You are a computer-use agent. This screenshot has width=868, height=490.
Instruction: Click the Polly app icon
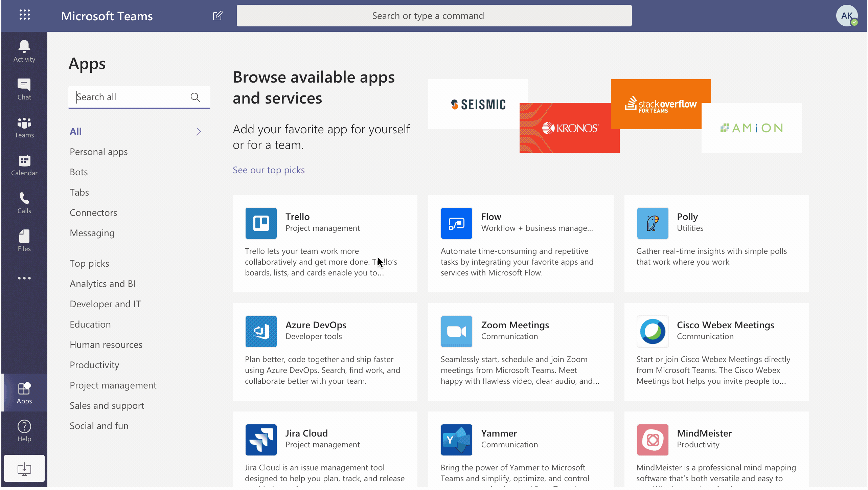(653, 223)
